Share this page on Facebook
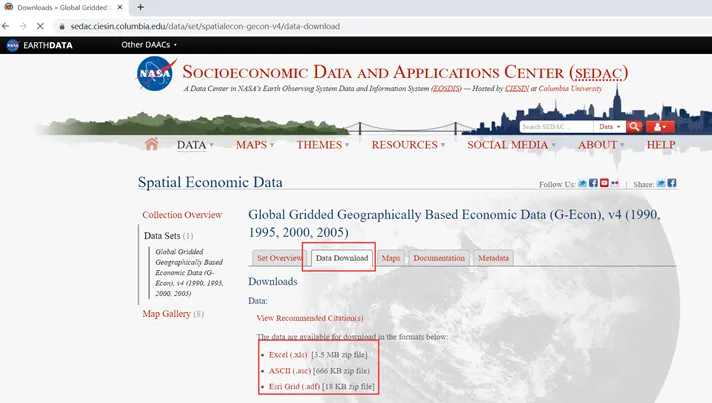The height and width of the screenshot is (403, 712). tap(672, 183)
